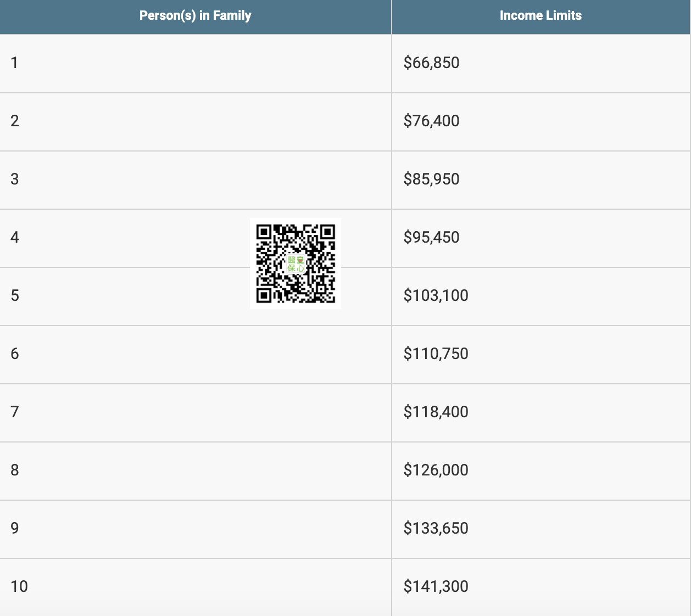Click the Person(s) in Family column header

pyautogui.click(x=195, y=16)
